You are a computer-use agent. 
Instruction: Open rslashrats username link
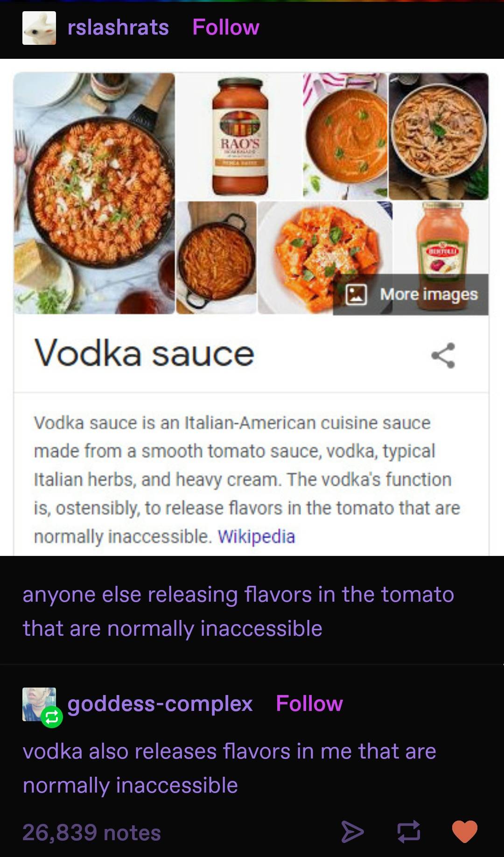pyautogui.click(x=118, y=28)
